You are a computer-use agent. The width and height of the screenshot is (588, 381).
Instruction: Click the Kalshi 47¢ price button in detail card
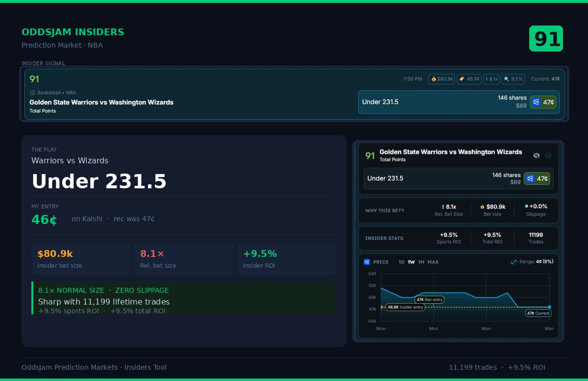pyautogui.click(x=537, y=178)
